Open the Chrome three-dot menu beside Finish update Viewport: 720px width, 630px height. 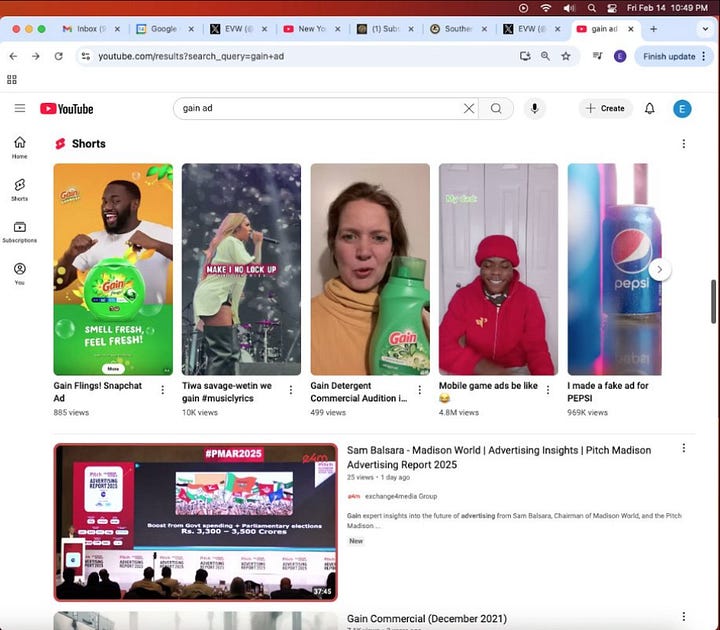click(x=703, y=56)
